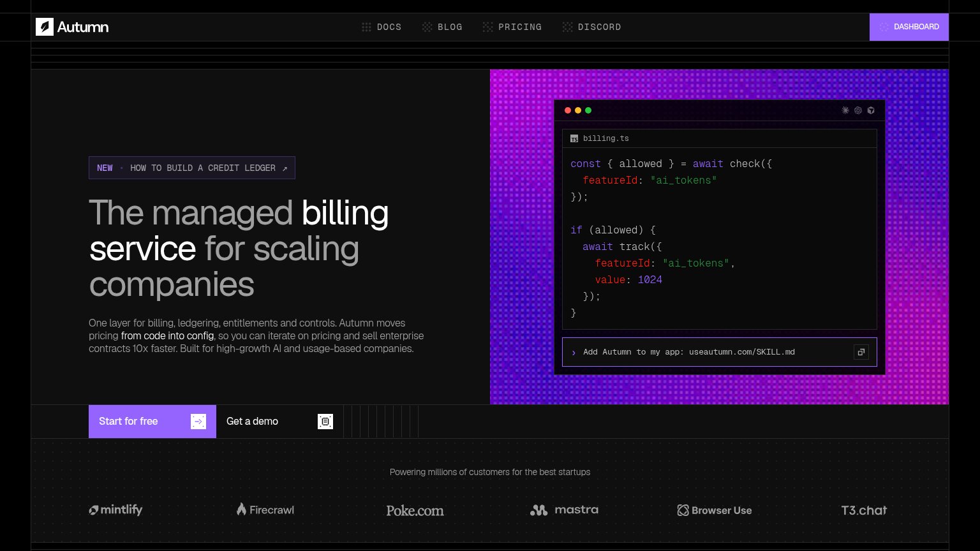This screenshot has width=980, height=551.
Task: Click the mintlify logo
Action: coord(115,510)
